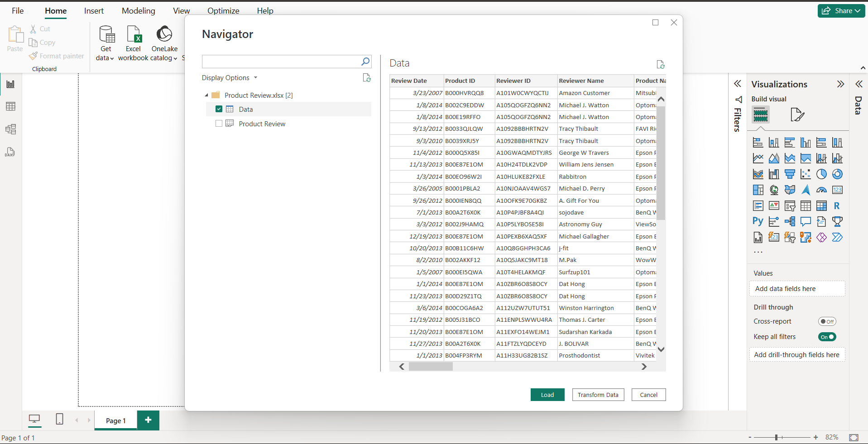Switch to the Modeling ribbon tab
This screenshot has width=868, height=444.
pos(138,11)
